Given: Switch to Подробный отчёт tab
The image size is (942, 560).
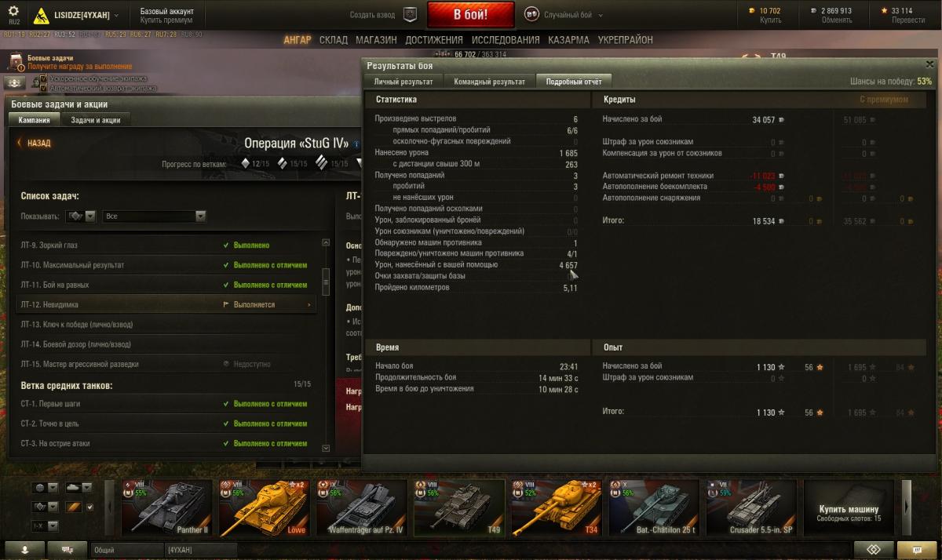Looking at the screenshot, I should pos(573,82).
